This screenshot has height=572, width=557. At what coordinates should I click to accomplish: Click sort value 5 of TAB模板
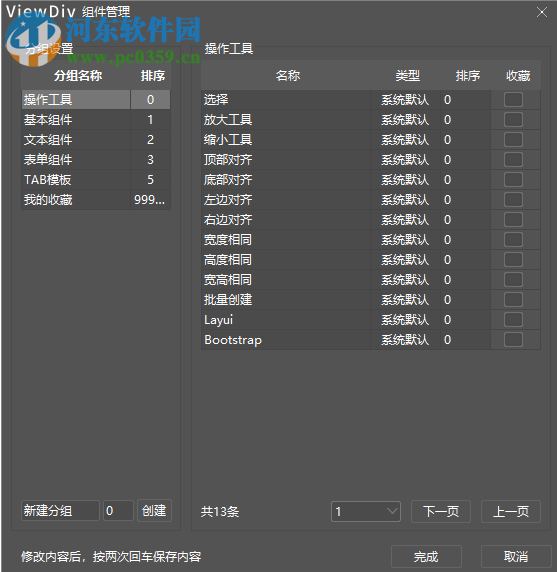(150, 180)
